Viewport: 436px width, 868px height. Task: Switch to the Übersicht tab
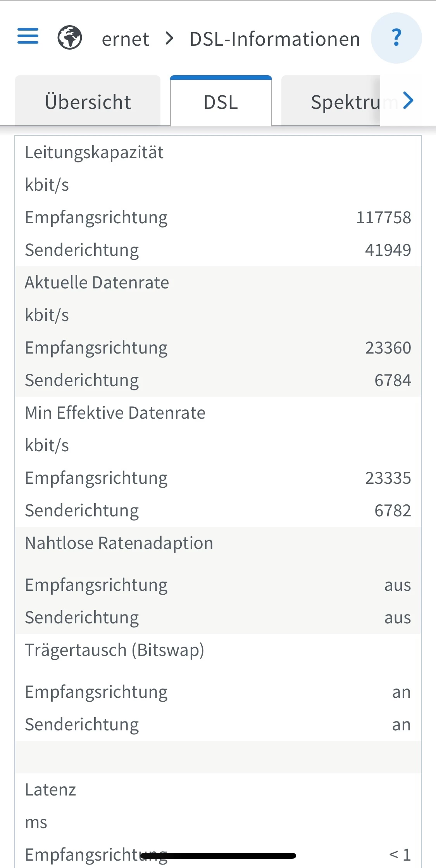(x=88, y=102)
